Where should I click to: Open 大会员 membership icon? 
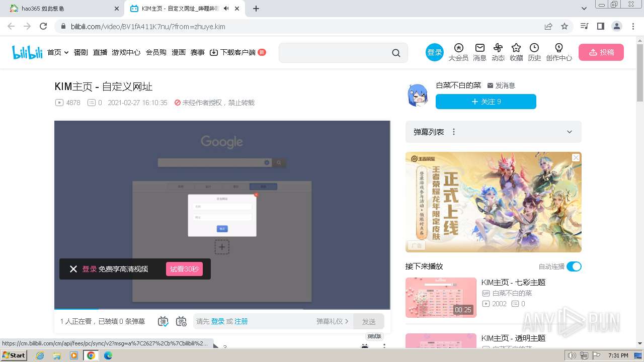(x=458, y=52)
